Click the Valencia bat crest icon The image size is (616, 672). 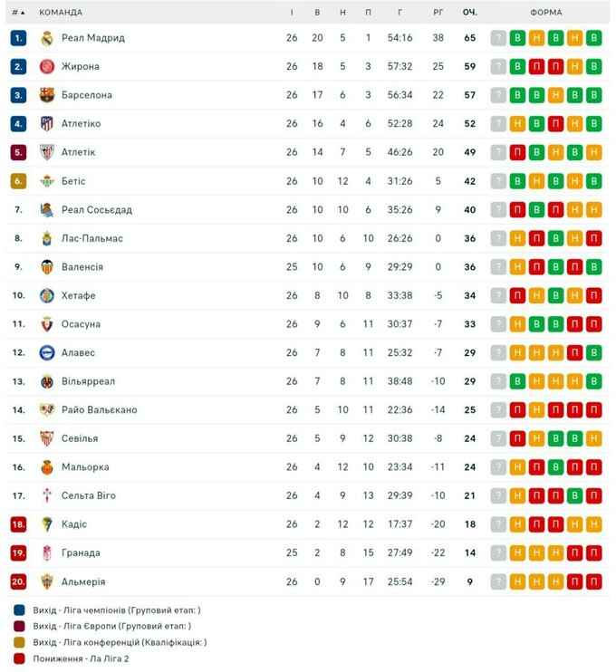(47, 267)
